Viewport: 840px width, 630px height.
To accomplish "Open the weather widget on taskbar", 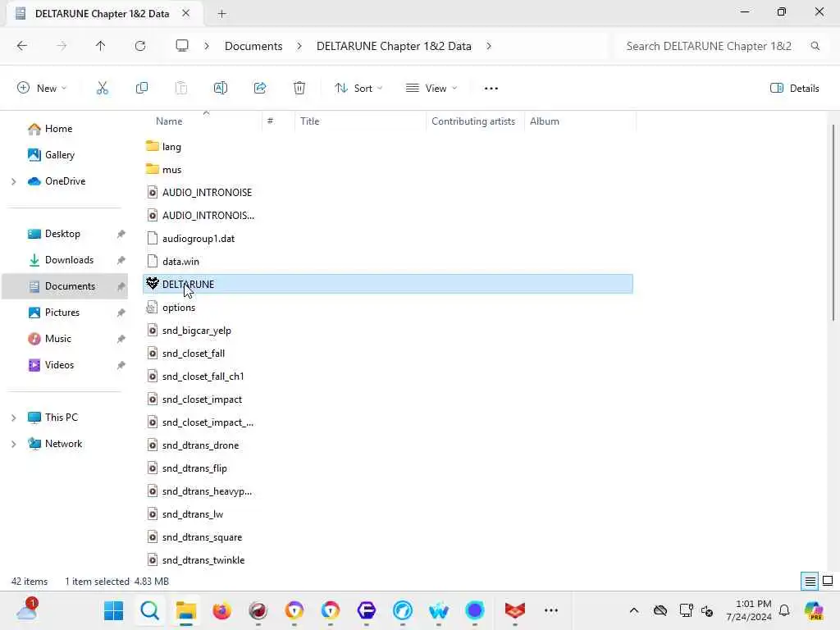I will (x=27, y=609).
